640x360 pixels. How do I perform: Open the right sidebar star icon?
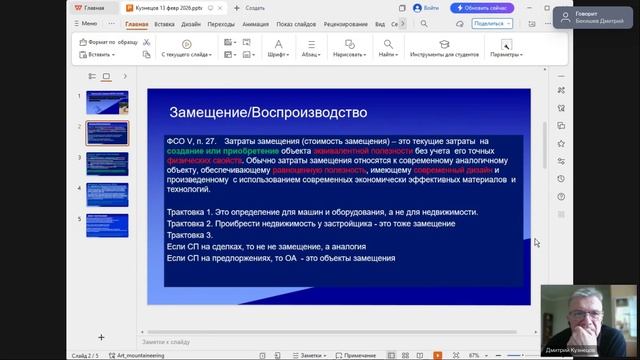[561, 143]
